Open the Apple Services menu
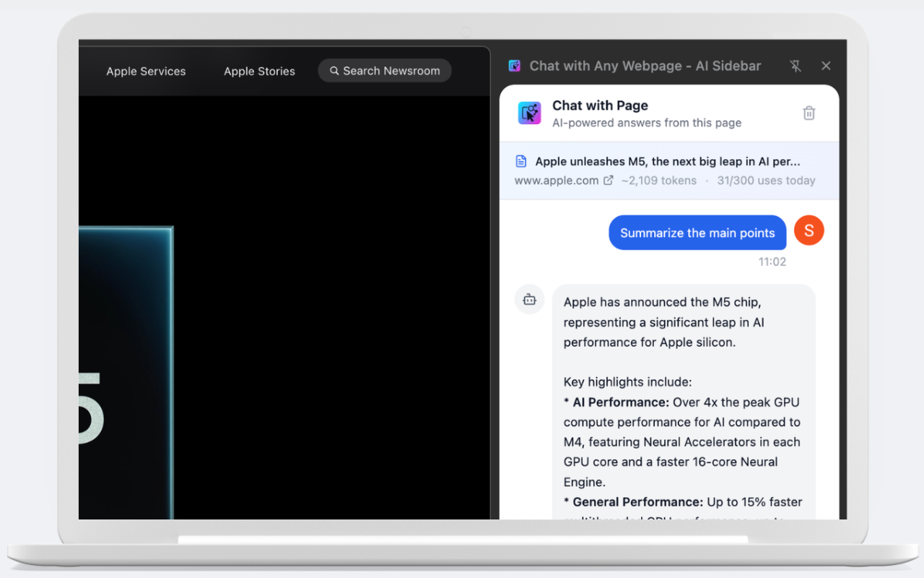 point(146,71)
